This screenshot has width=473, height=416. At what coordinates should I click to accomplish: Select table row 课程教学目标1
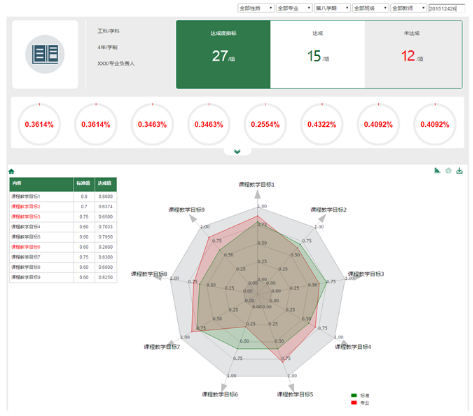(x=63, y=196)
